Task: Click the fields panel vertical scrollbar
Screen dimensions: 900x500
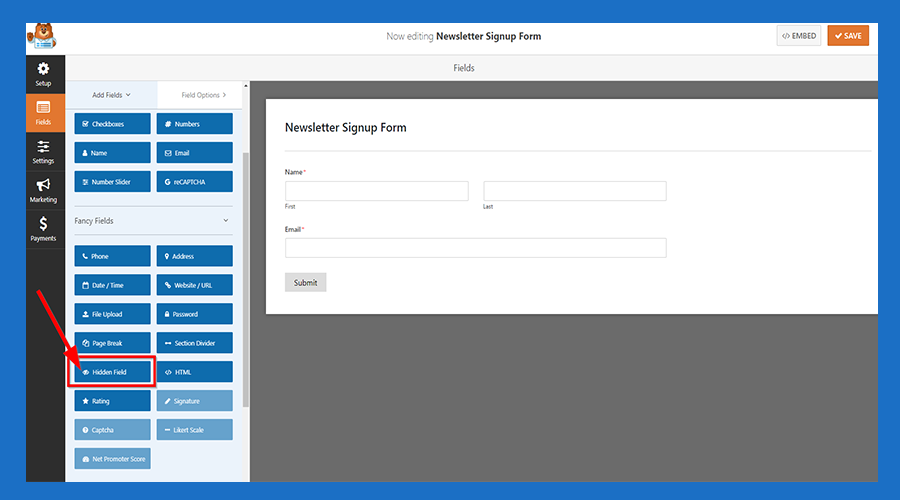Action: point(246,280)
